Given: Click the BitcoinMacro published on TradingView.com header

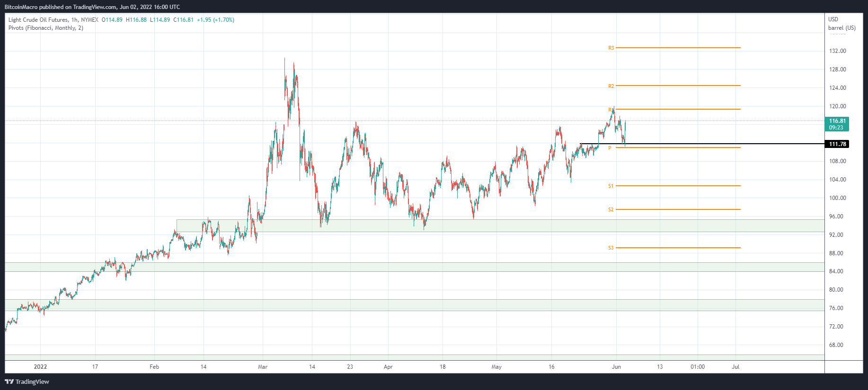Looking at the screenshot, I should click(92, 7).
